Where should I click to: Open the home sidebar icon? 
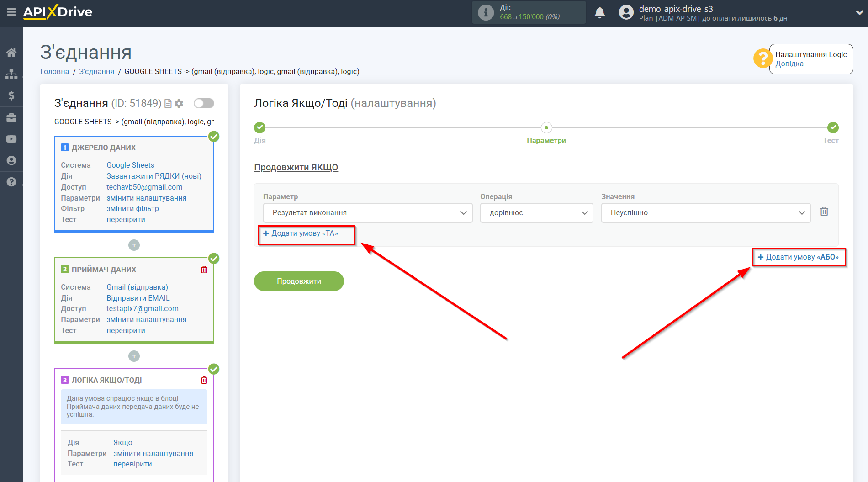tap(11, 53)
